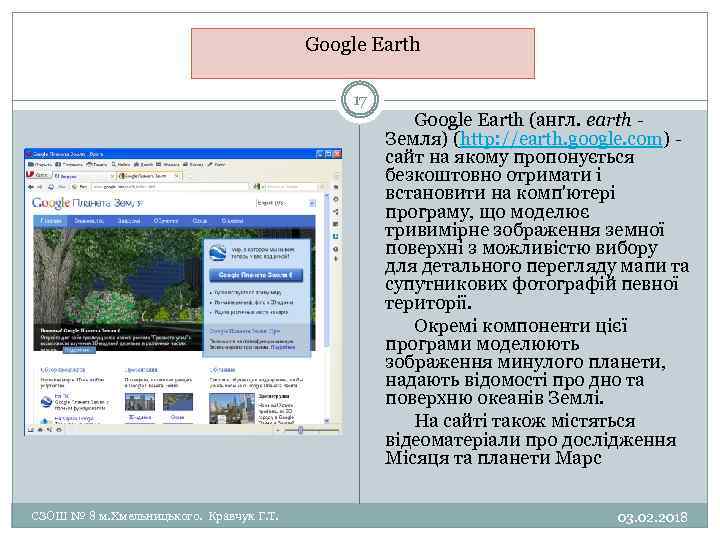This screenshot has height=540, width=720.
Task: Click the Google Earth globe icon in download box
Action: (218, 253)
